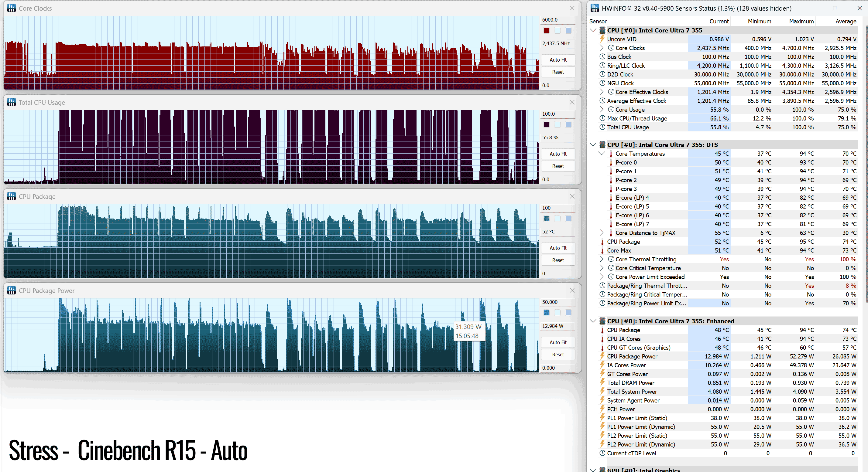Expand the Core Effective Clocks row
Image resolution: width=868 pixels, height=472 pixels.
click(602, 92)
